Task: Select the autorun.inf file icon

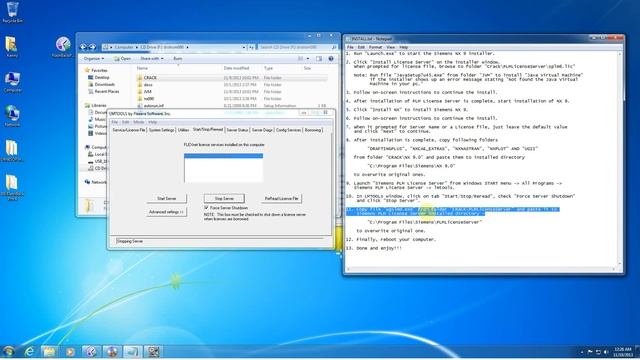Action: (x=140, y=106)
